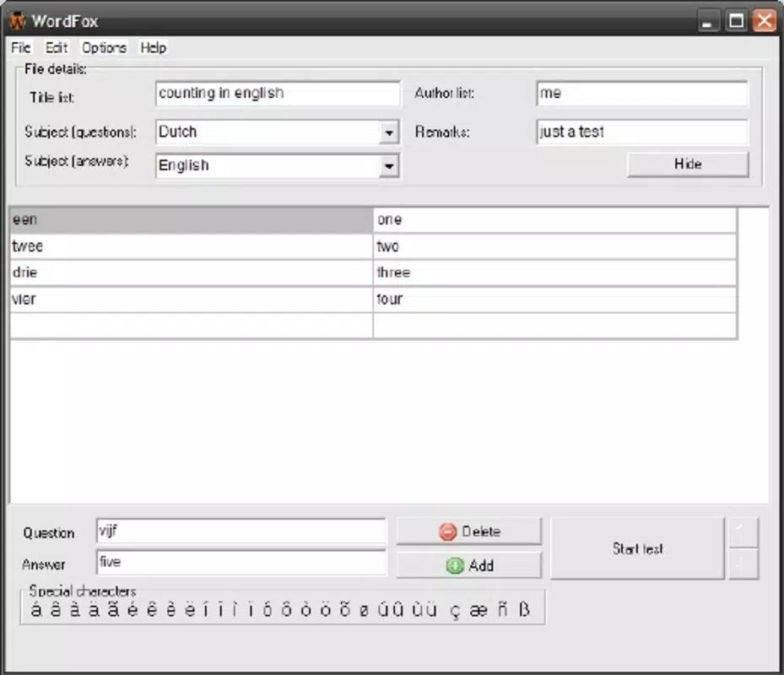Click the WordFox icon in the title bar
Screen dimensions: 784x675
[18, 21]
